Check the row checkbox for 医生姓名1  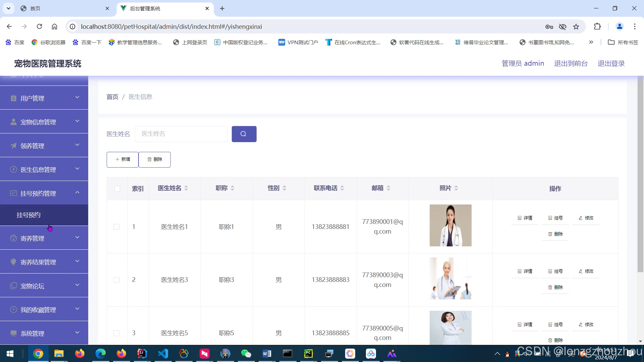[x=116, y=227]
